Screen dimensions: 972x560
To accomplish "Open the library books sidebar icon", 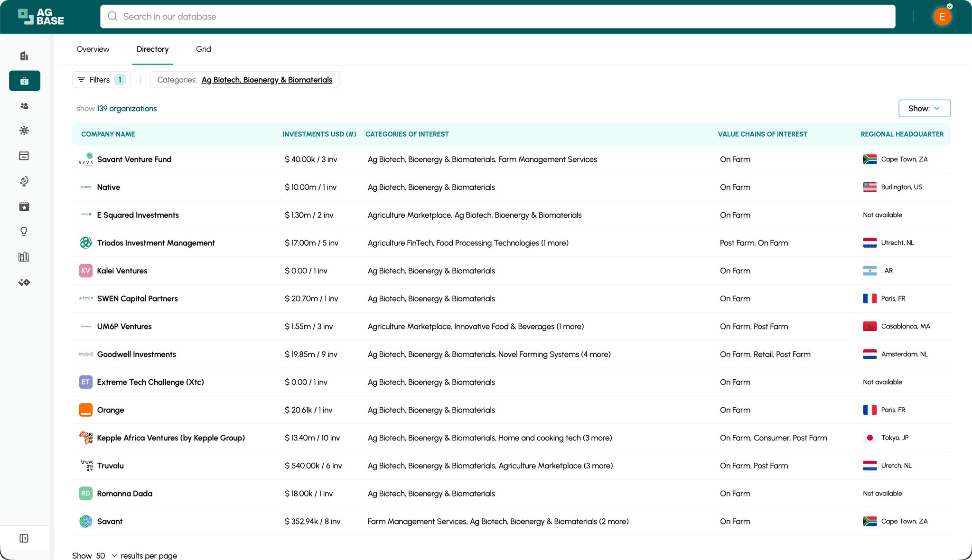I will click(24, 257).
